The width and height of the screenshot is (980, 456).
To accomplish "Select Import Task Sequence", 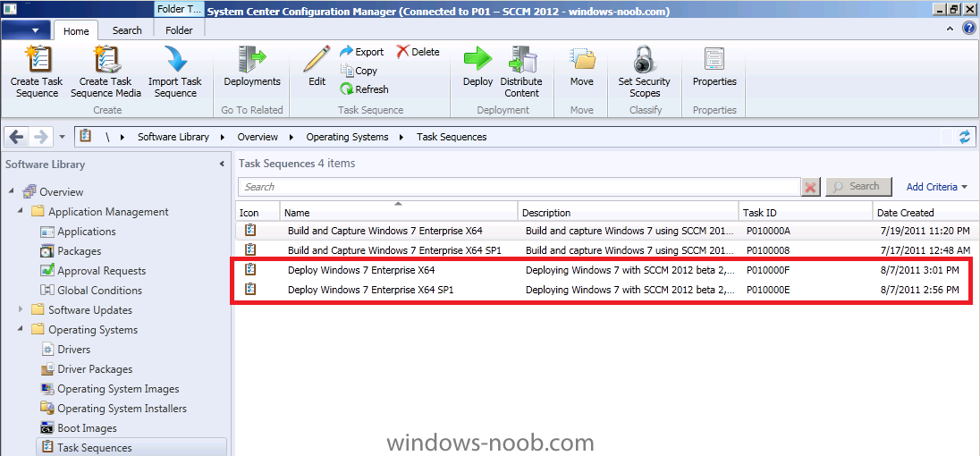I will (x=175, y=72).
